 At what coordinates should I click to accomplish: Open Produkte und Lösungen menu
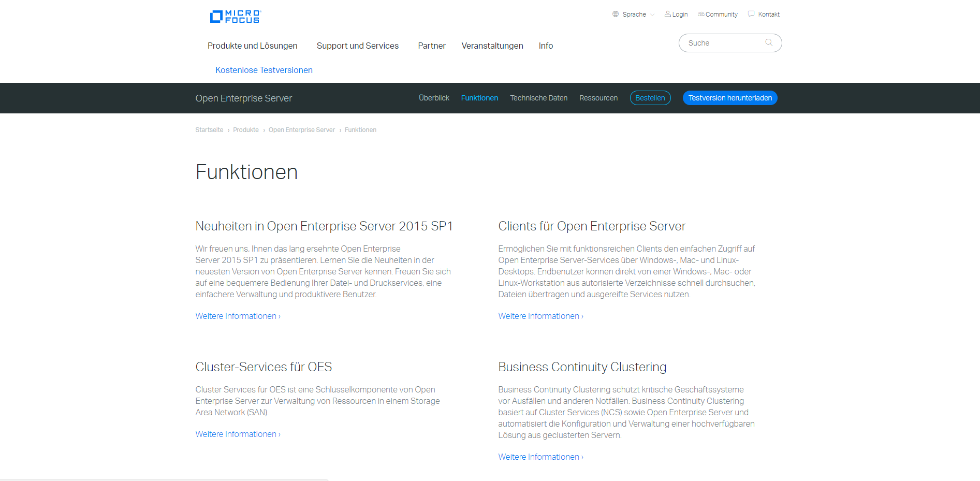[253, 46]
